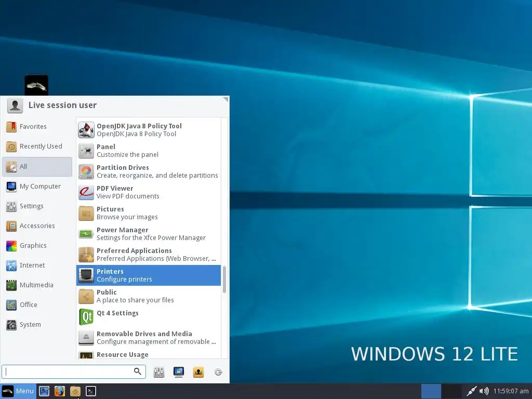Image resolution: width=532 pixels, height=399 pixels.
Task: Launch the Printers configuration entry
Action: coord(148,275)
